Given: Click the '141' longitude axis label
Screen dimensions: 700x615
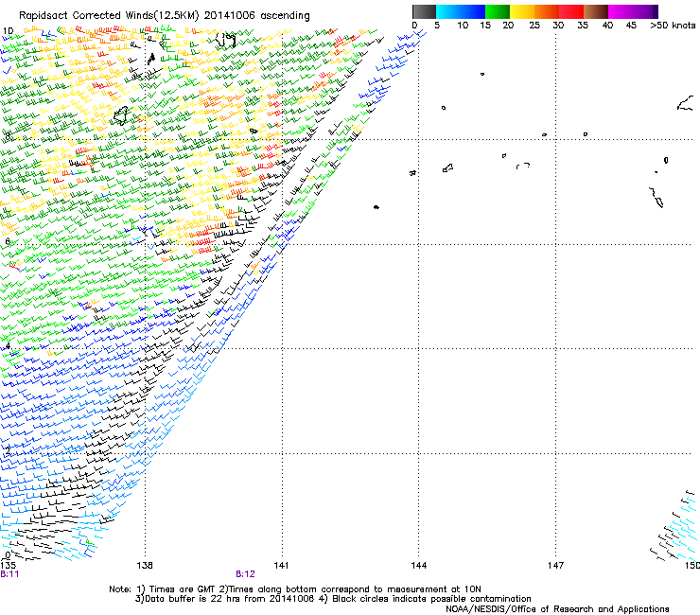Looking at the screenshot, I should click(x=281, y=566).
